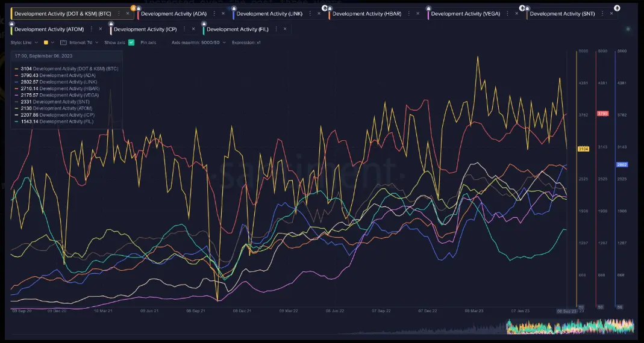The image size is (644, 343).
Task: Click Bitcoin badge on DOT & KSM tab
Action: [133, 8]
